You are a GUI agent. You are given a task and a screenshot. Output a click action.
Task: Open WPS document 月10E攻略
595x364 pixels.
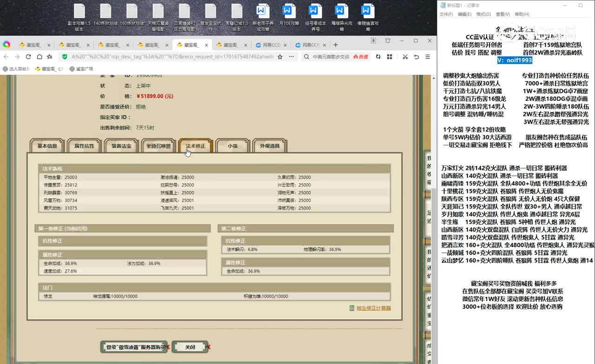pyautogui.click(x=289, y=15)
